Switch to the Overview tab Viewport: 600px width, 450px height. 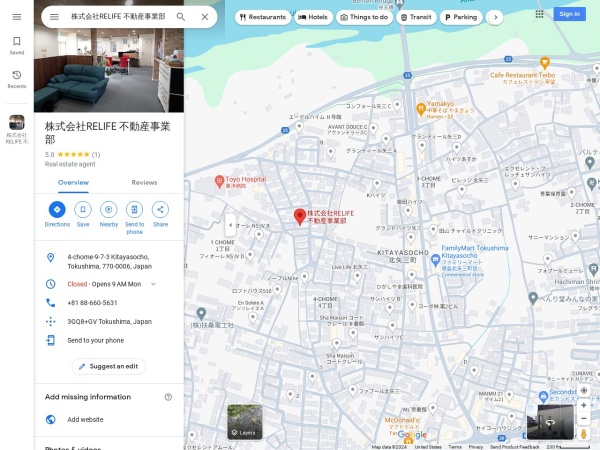[x=73, y=183]
